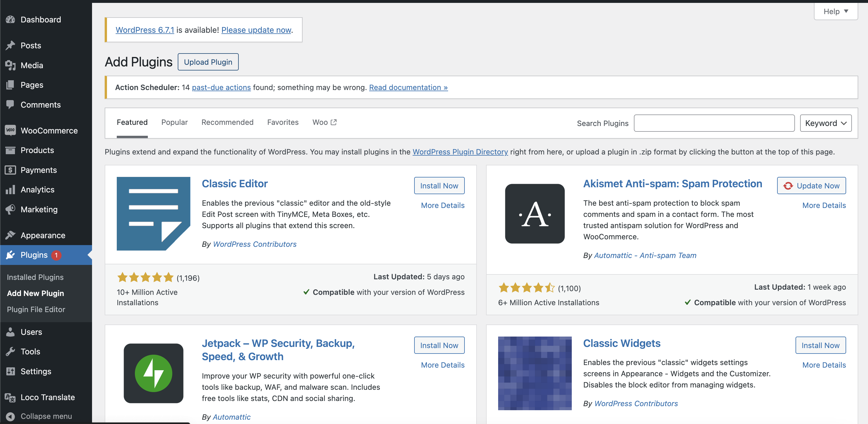Switch to the Featured tab
This screenshot has height=424, width=868.
(132, 122)
